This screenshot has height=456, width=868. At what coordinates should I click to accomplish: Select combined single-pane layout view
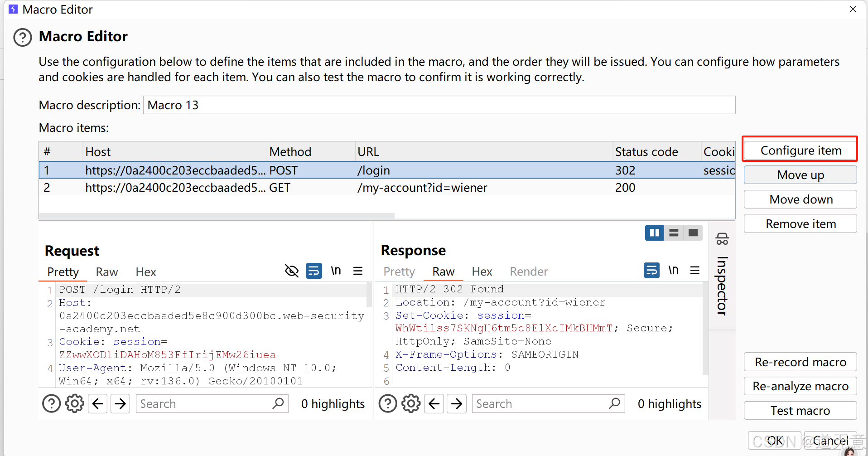click(x=693, y=233)
